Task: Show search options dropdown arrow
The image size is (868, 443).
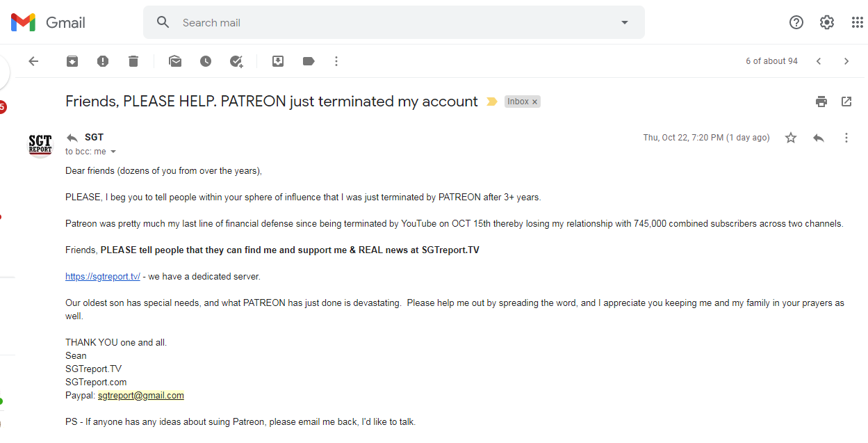Action: [x=625, y=22]
